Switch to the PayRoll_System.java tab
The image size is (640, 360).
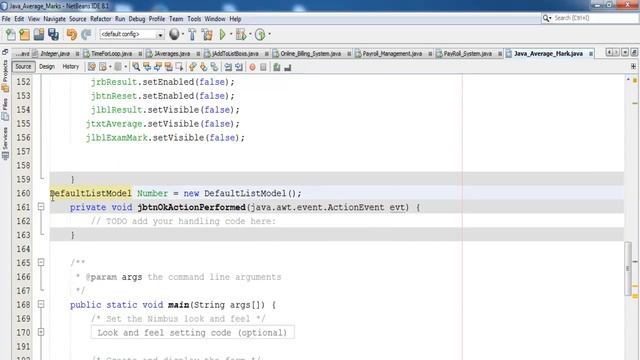click(468, 53)
